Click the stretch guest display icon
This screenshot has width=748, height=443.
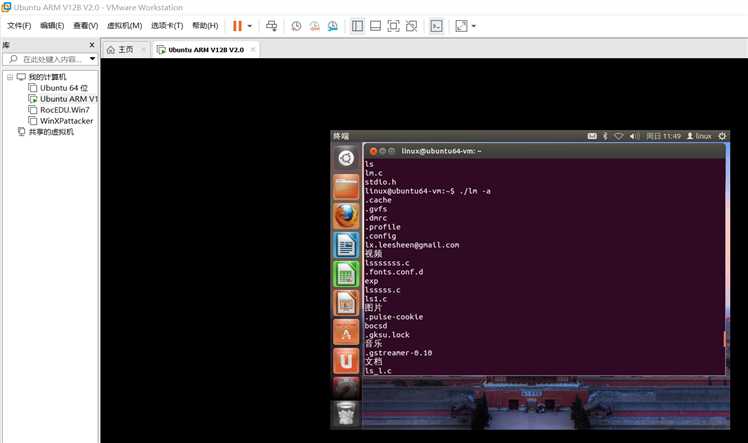[461, 26]
